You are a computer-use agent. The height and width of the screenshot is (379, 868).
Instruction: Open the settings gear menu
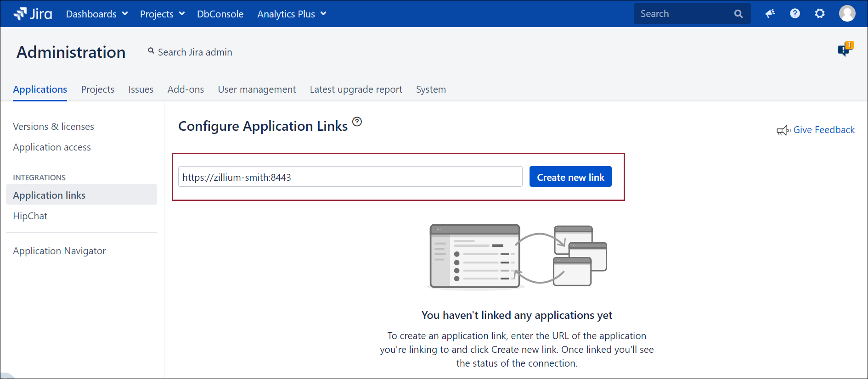pos(820,14)
